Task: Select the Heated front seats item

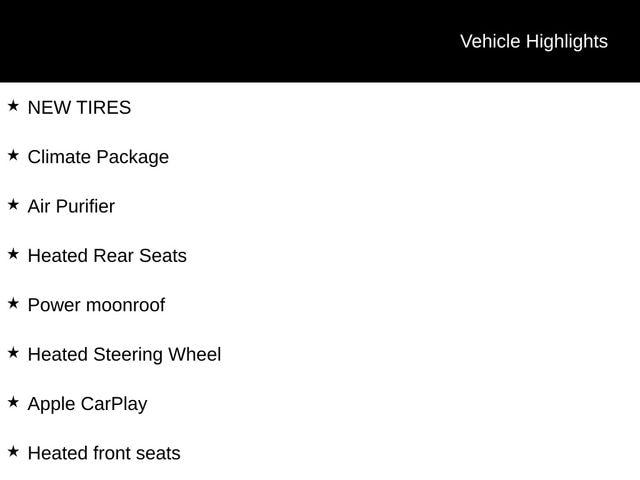Action: 104,454
